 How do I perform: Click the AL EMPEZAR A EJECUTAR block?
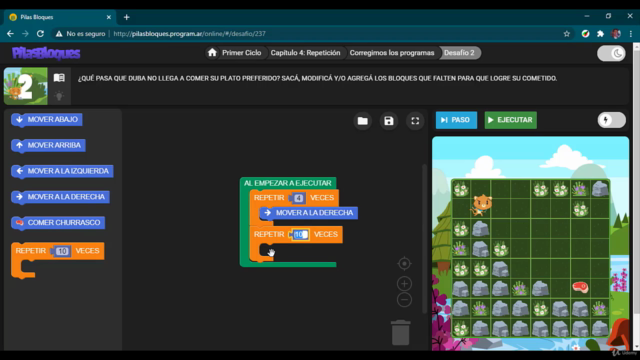point(288,183)
